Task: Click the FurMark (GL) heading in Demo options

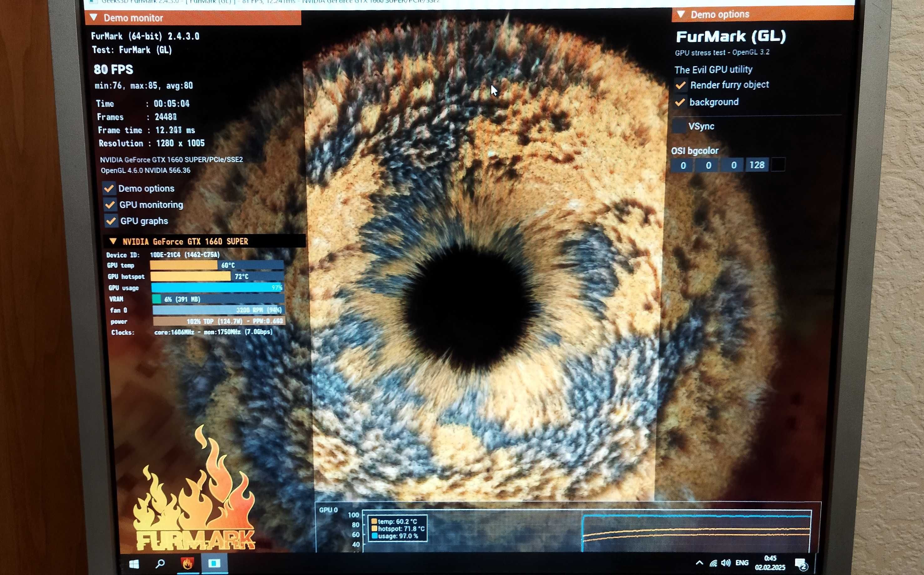Action: [x=731, y=37]
